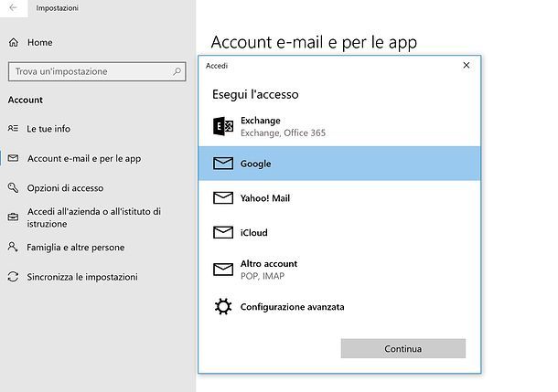Click the briefcase icon for work access
This screenshot has height=392, width=558.
point(13,217)
